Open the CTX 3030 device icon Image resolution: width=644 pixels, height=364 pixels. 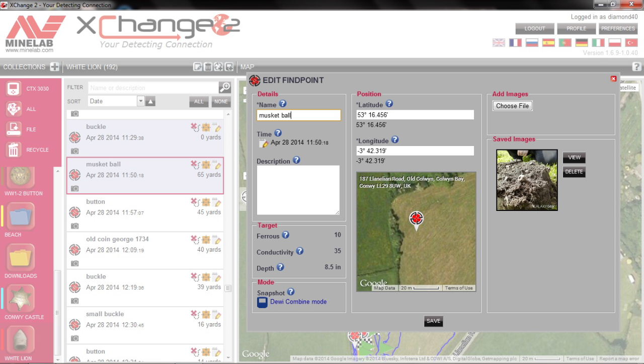(14, 89)
